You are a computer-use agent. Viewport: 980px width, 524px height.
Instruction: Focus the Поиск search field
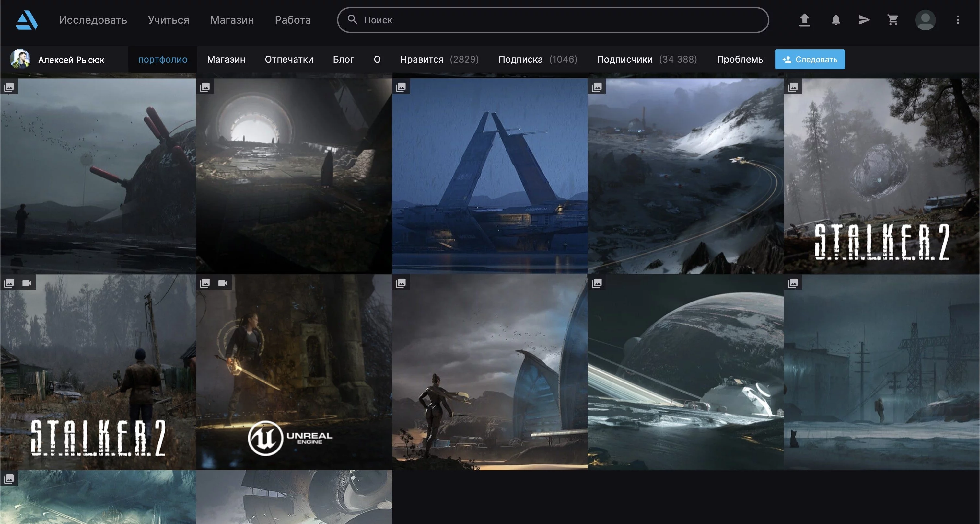pyautogui.click(x=553, y=20)
